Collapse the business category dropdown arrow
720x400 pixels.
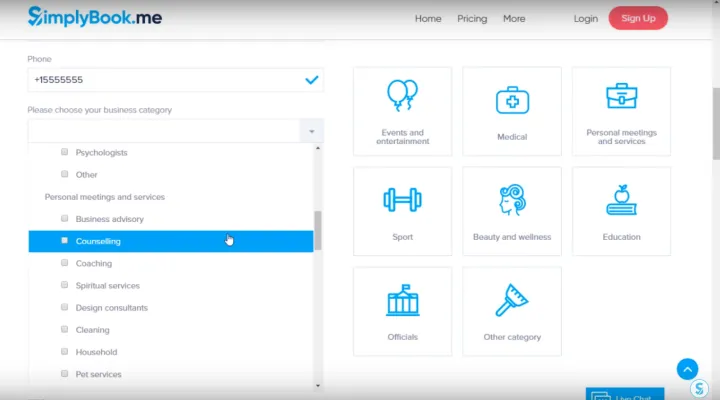pyautogui.click(x=311, y=132)
